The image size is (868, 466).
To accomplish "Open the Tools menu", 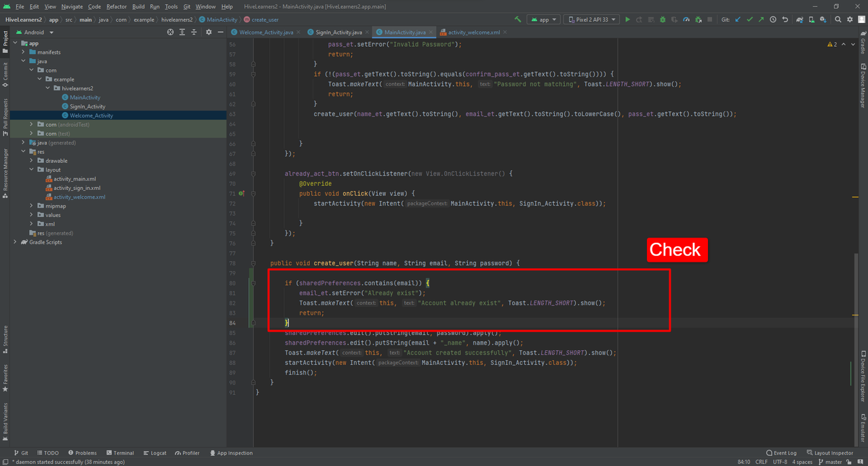I will click(171, 7).
